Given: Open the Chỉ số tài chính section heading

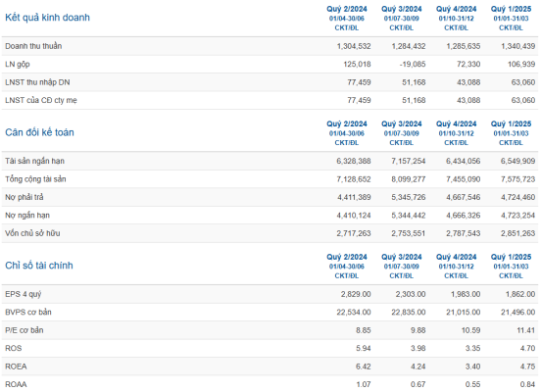Looking at the screenshot, I should pos(39,266).
